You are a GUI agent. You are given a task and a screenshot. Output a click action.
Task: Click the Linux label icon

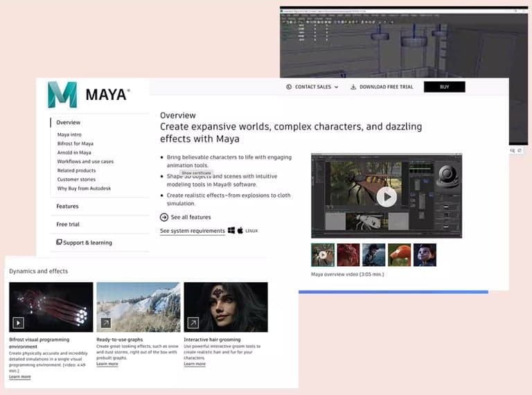pos(251,231)
